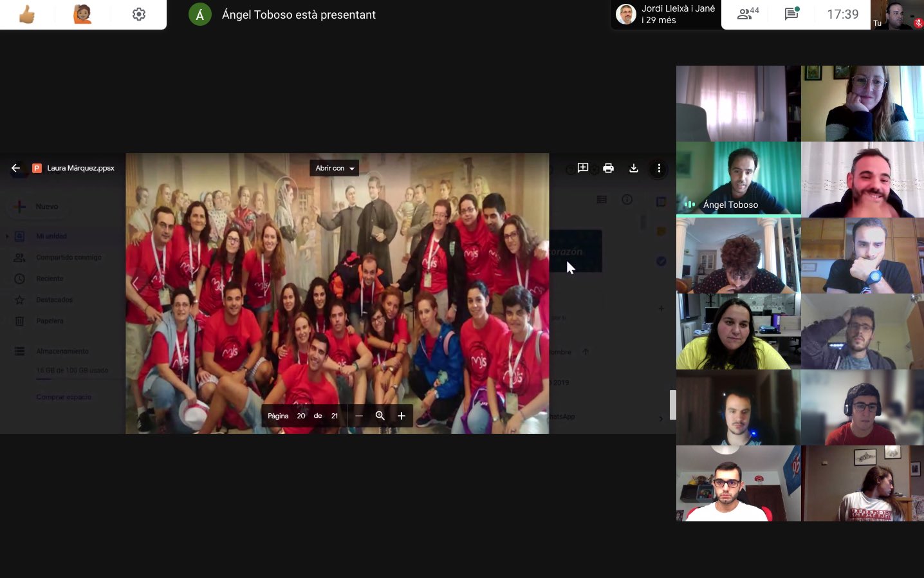This screenshot has height=578, width=924.
Task: Toggle the raise hand emoji button
Action: (82, 14)
